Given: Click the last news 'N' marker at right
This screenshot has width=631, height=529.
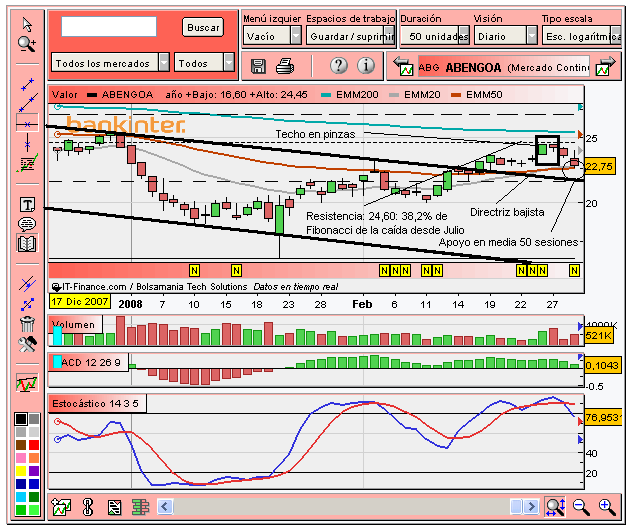Looking at the screenshot, I should [574, 270].
